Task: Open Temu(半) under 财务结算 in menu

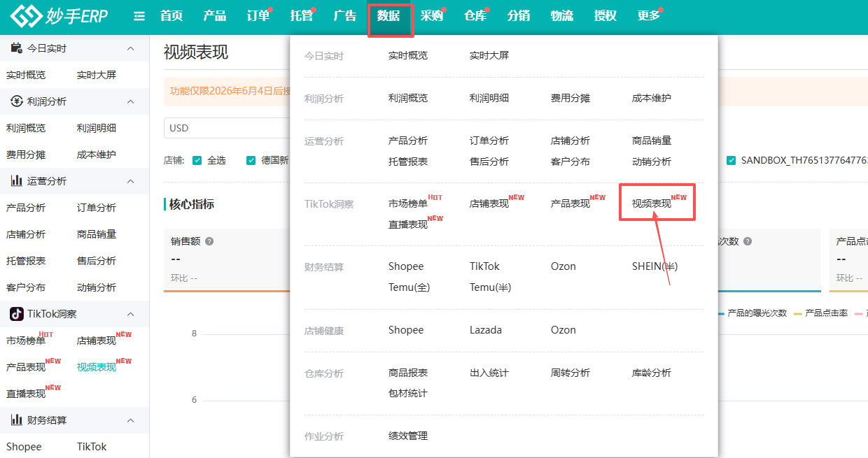Action: coord(491,287)
